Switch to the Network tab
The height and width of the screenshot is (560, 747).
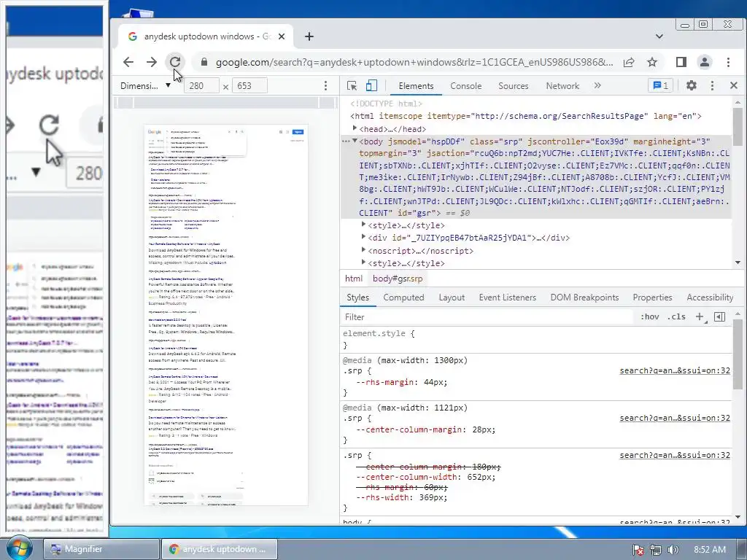(x=562, y=86)
